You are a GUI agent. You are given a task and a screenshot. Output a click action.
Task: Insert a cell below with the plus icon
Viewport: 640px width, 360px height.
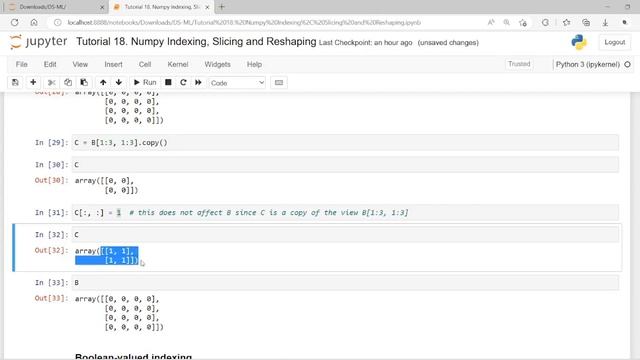(33, 82)
